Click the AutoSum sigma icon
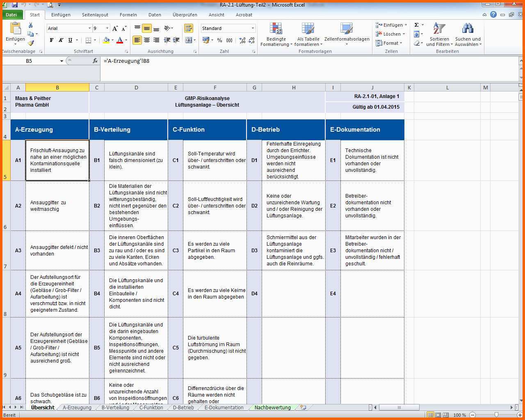Screen dimensions: 525x420 [x=417, y=25]
